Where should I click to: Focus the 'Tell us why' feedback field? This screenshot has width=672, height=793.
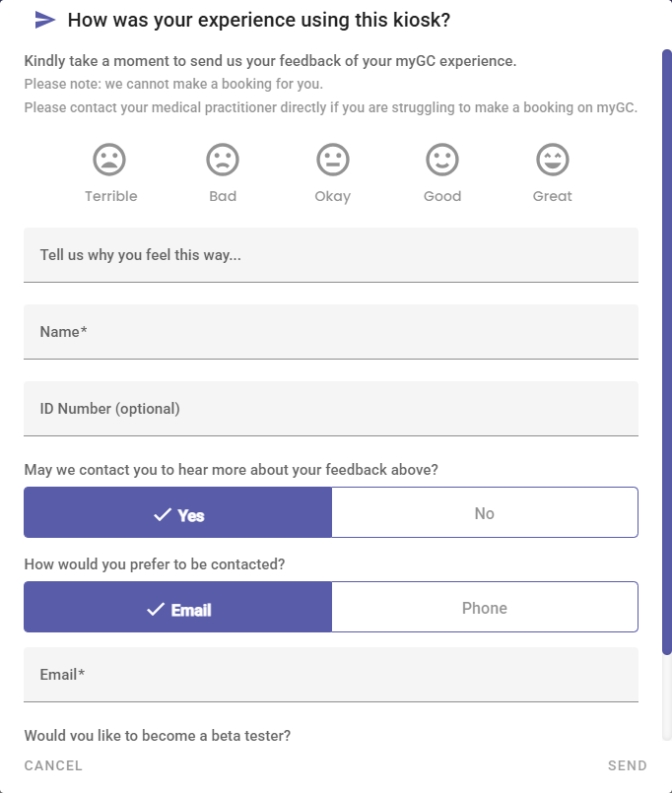[x=331, y=255]
